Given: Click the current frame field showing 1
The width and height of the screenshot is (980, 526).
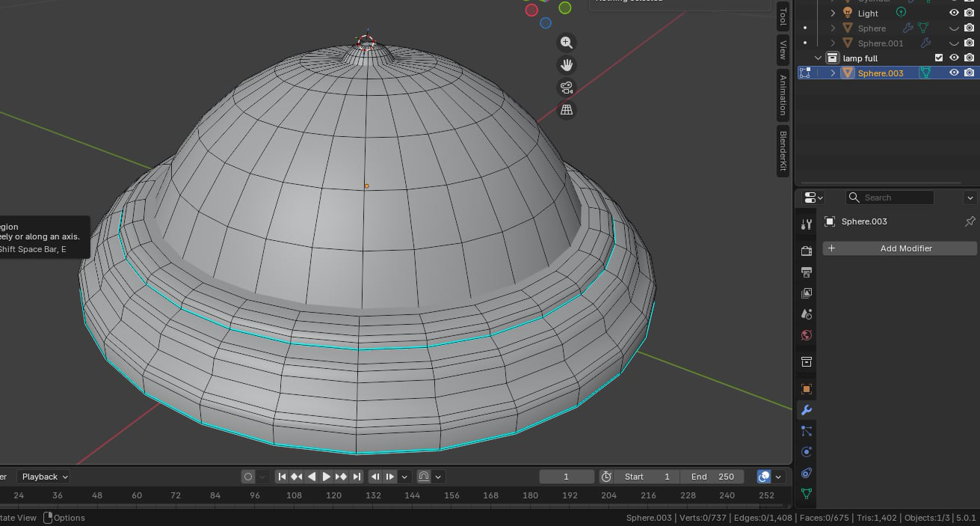Looking at the screenshot, I should pos(567,477).
